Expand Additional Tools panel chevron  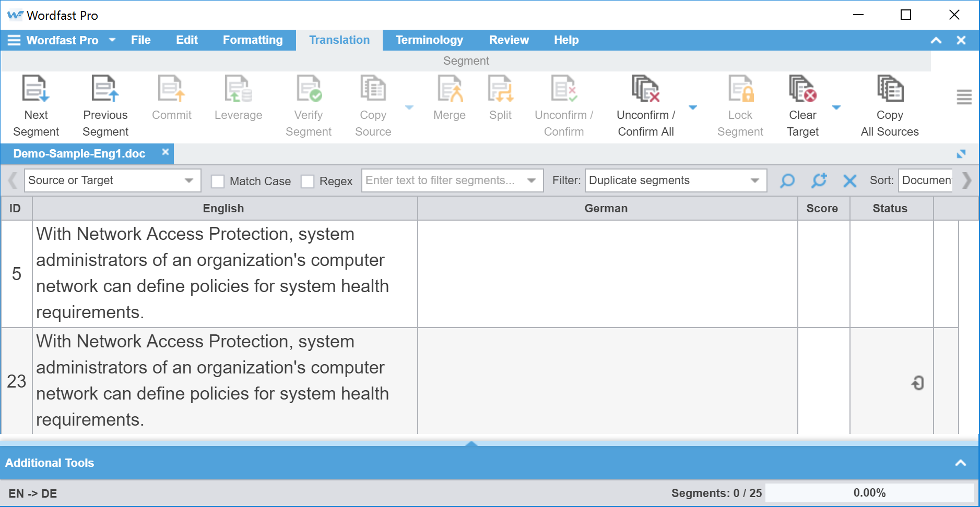coord(961,463)
